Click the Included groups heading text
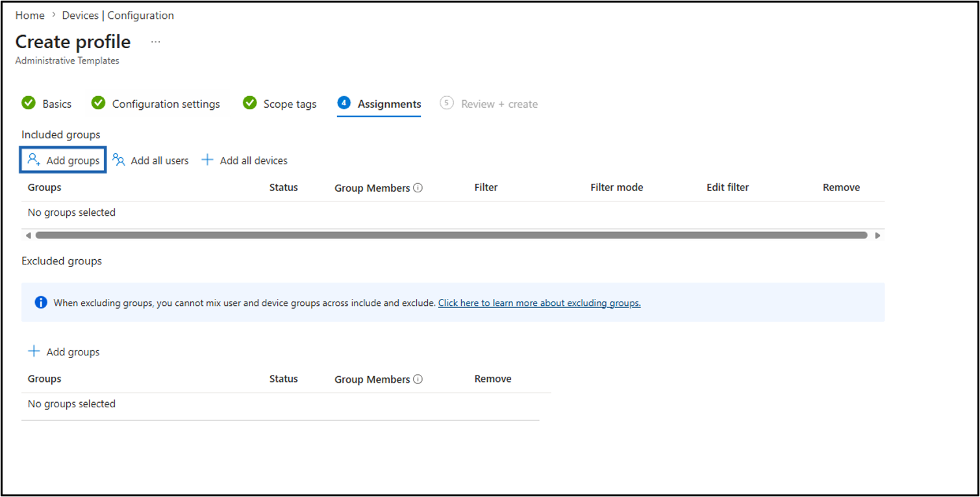The width and height of the screenshot is (980, 497). 61,134
